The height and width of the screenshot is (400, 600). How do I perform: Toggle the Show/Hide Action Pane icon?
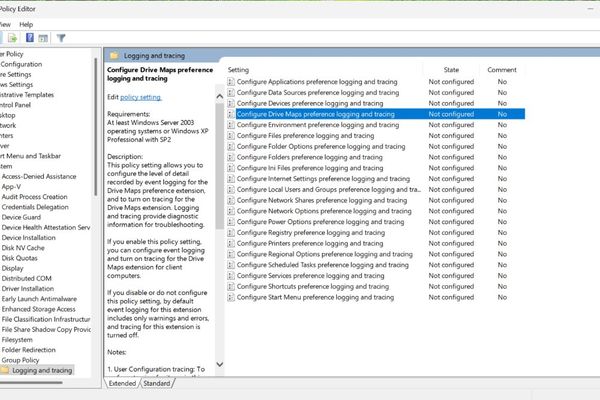click(43, 38)
